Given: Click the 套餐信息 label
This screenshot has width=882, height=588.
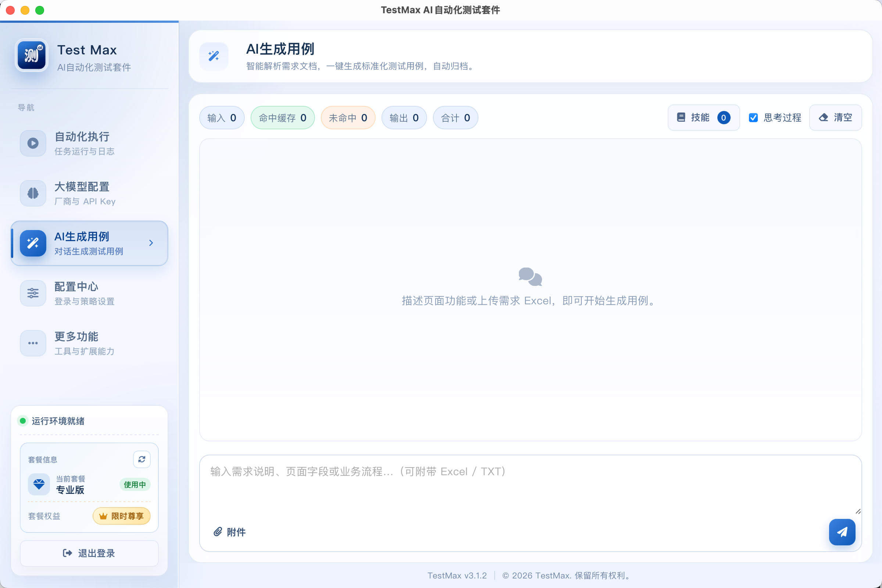Looking at the screenshot, I should click(x=43, y=459).
